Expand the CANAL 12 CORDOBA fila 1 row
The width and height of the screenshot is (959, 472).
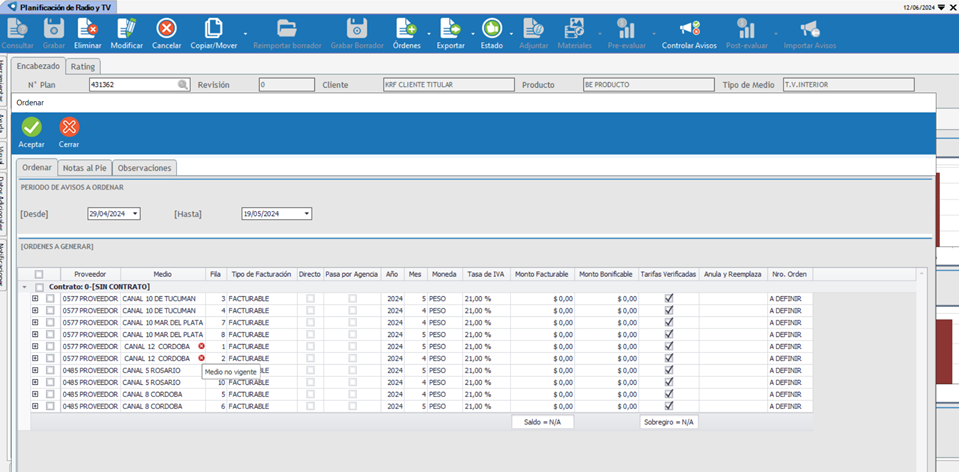[35, 346]
